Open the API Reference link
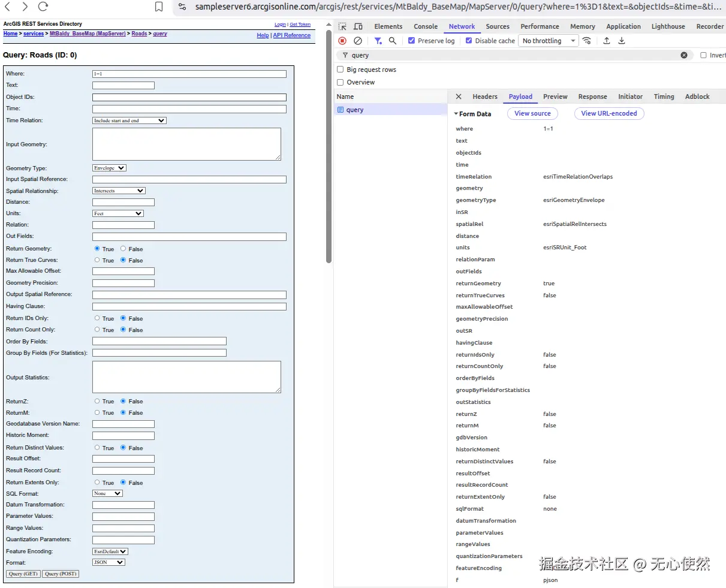726x588 pixels. tap(292, 35)
